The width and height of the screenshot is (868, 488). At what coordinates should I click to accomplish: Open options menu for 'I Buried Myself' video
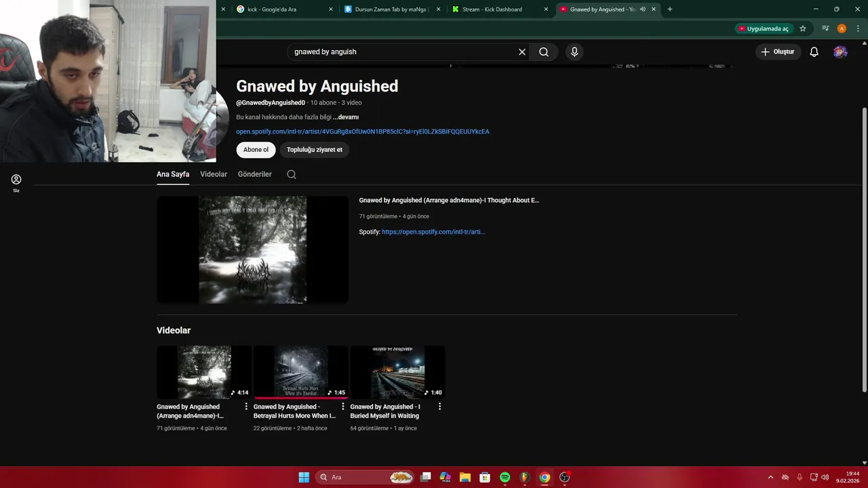(x=439, y=407)
